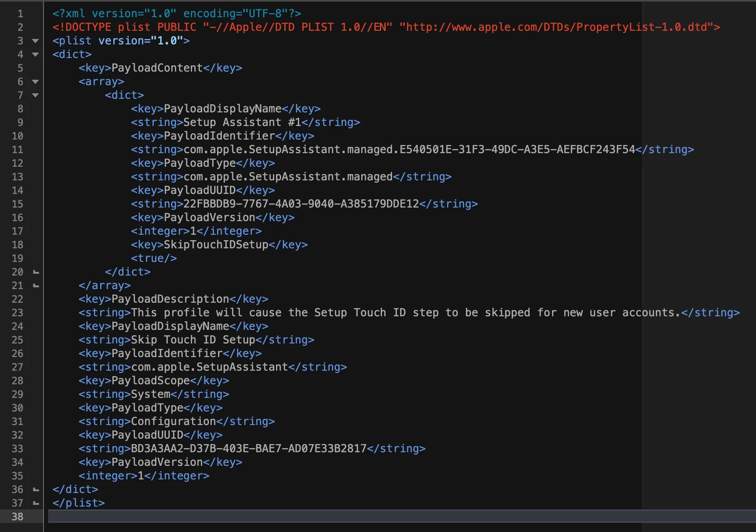Viewport: 756px width, 532px height.
Task: Click UUID 22FBBDB9-7767-4A03-9040-A385179DDE12
Action: point(301,204)
